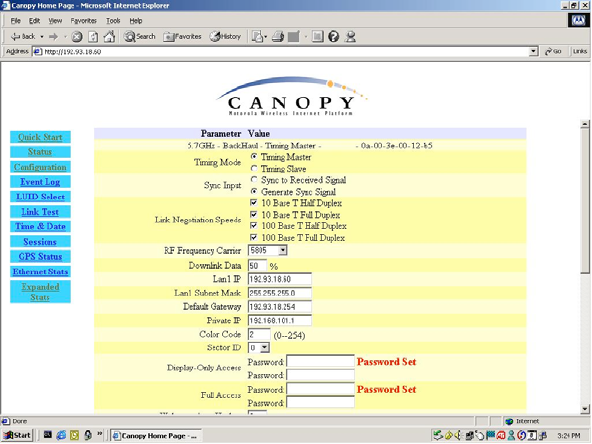Screen dimensions: 592x444
Task: Stop page loading with the Stop icon
Action: coord(77,37)
